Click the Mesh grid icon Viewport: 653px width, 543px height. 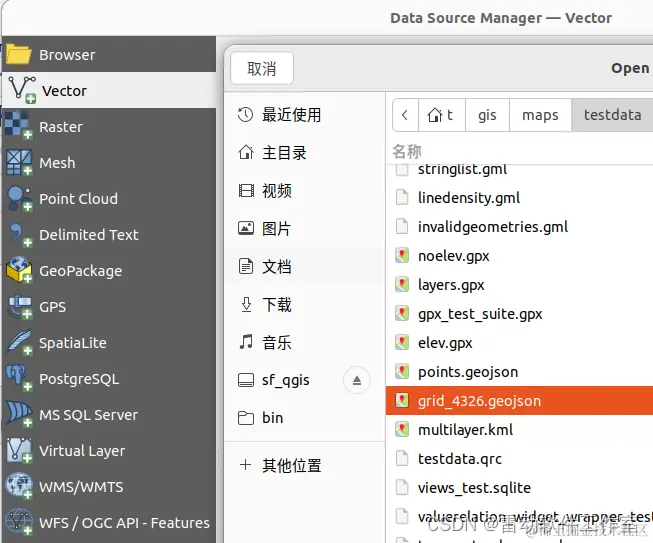click(x=19, y=162)
